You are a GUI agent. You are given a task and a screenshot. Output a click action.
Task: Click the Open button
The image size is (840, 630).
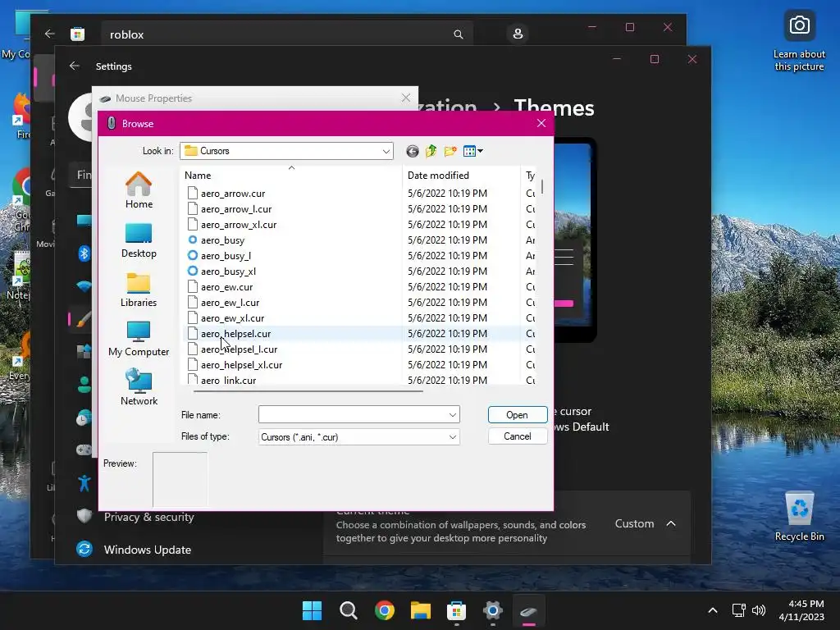click(518, 414)
